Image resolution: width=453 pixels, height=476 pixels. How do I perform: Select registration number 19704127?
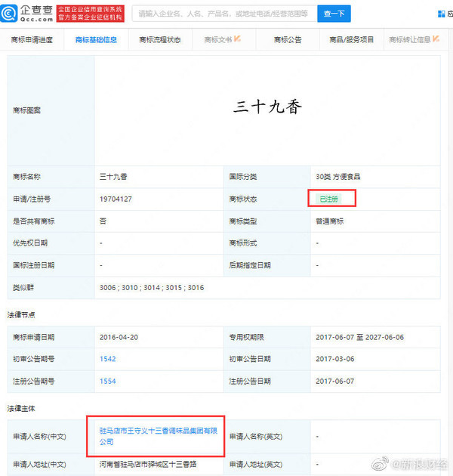116,199
